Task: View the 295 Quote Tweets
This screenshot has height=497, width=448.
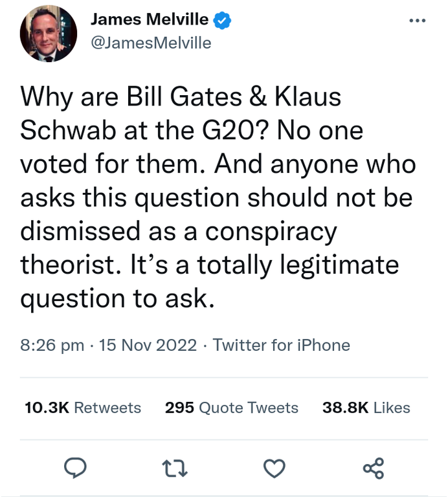Action: 231,408
